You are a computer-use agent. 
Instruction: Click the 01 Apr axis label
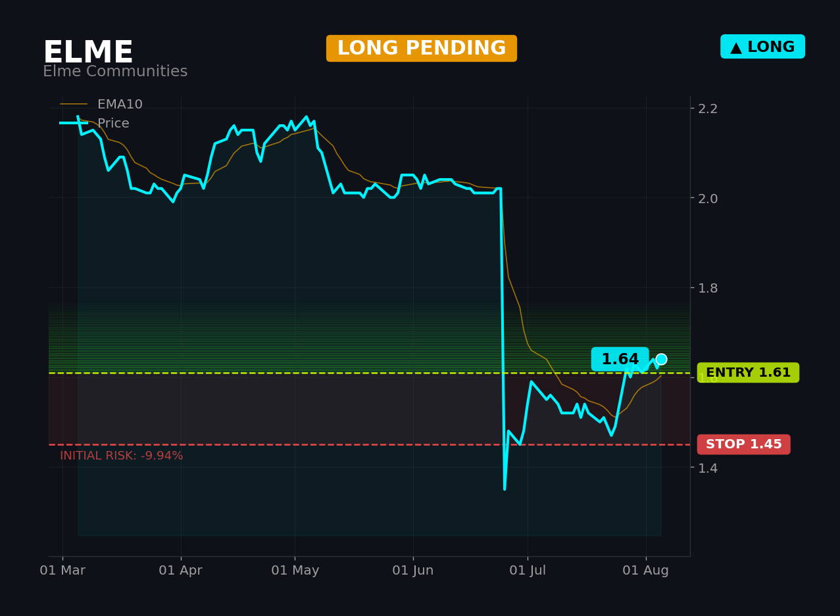coord(181,571)
